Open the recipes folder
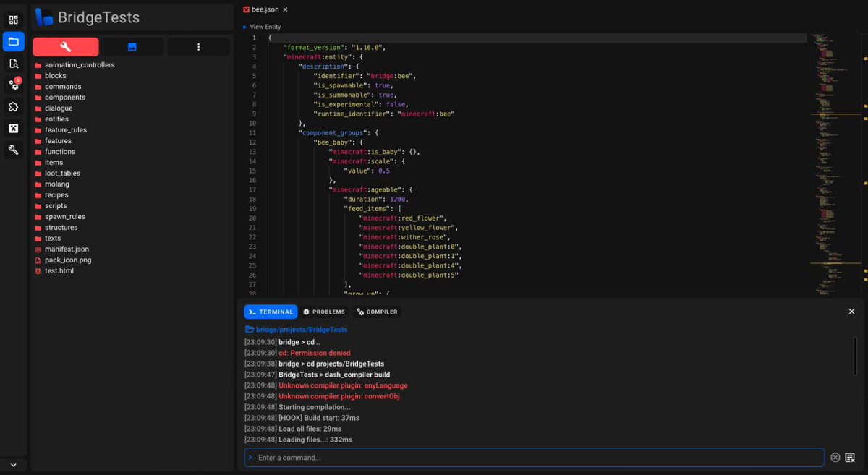The image size is (868, 475). point(52,195)
